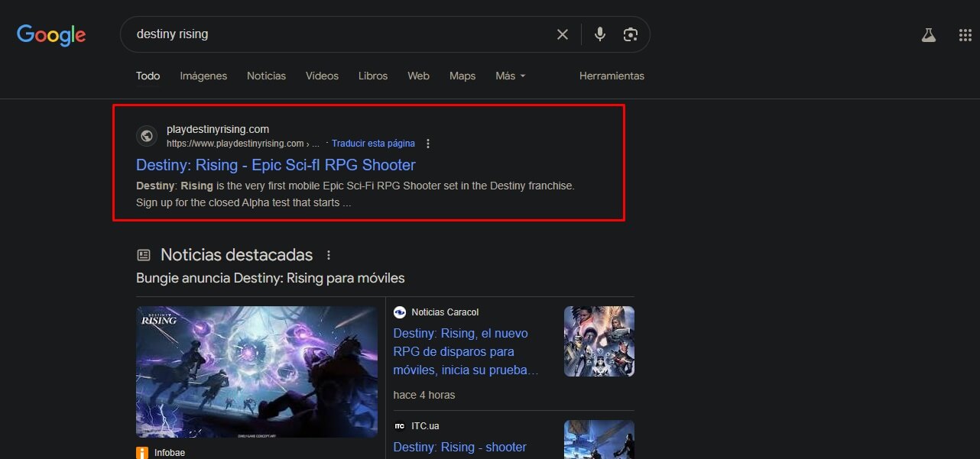The width and height of the screenshot is (980, 459).
Task: Open the Google apps grid icon
Action: (965, 35)
